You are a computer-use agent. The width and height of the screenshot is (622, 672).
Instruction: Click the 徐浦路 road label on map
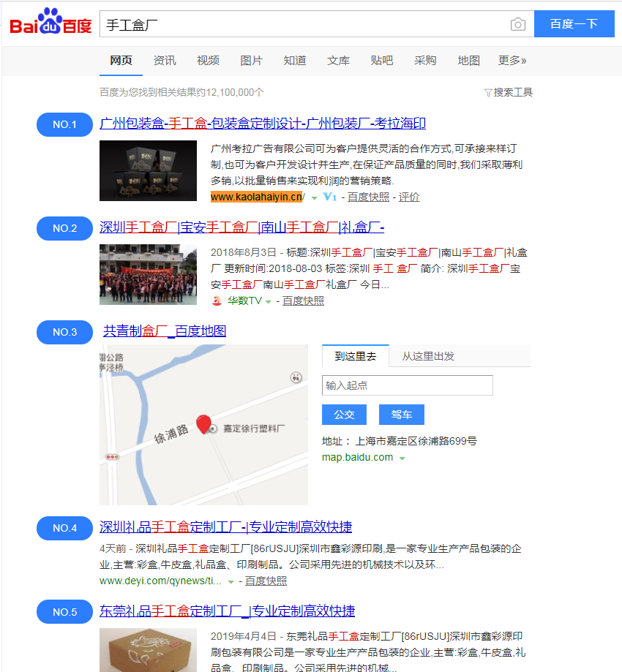coord(171,434)
